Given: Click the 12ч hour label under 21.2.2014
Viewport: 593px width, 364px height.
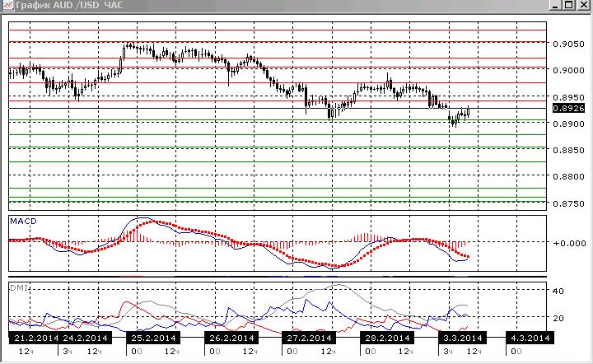Looking at the screenshot, I should (x=26, y=352).
